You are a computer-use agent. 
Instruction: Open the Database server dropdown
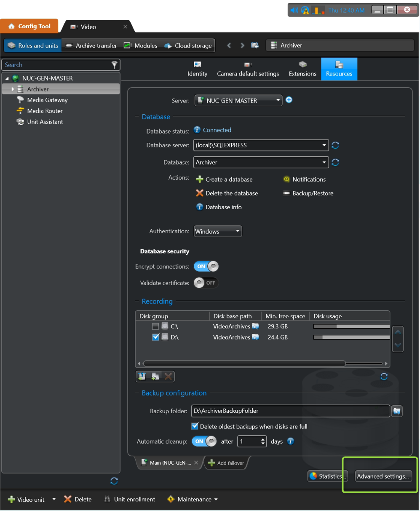tap(324, 145)
